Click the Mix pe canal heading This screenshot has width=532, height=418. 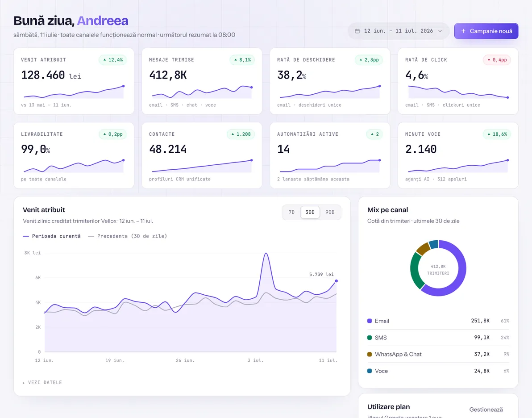tap(387, 210)
